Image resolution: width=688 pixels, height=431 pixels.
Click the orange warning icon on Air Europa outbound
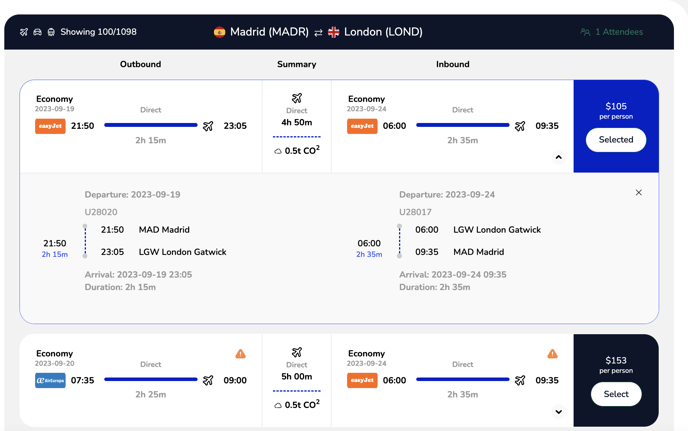tap(240, 354)
